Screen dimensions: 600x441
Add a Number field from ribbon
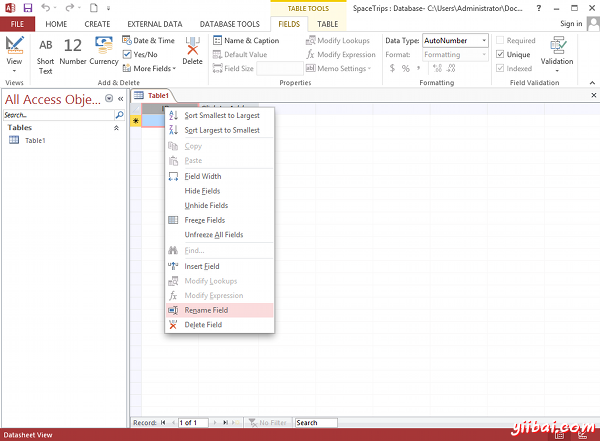tap(73, 55)
